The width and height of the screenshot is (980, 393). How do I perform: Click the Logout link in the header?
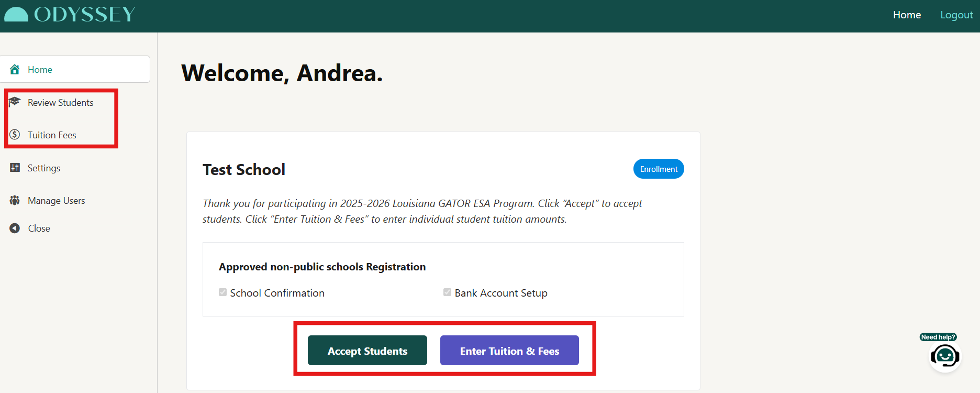[956, 15]
